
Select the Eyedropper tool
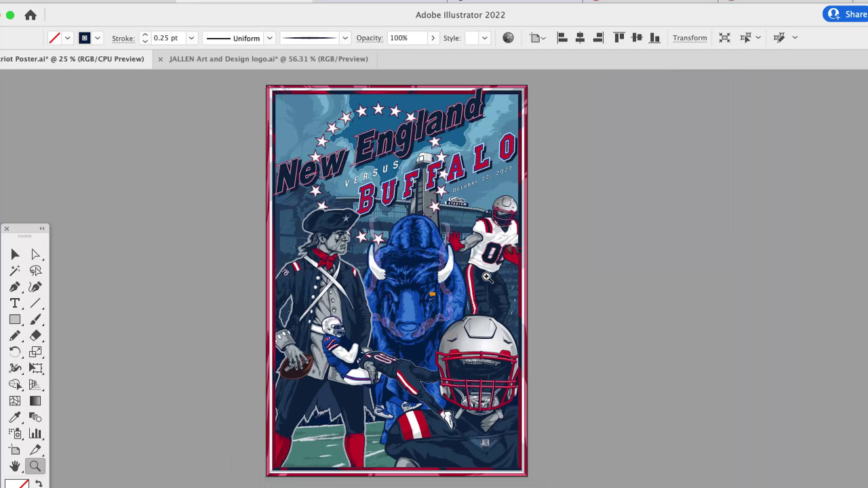tap(15, 417)
